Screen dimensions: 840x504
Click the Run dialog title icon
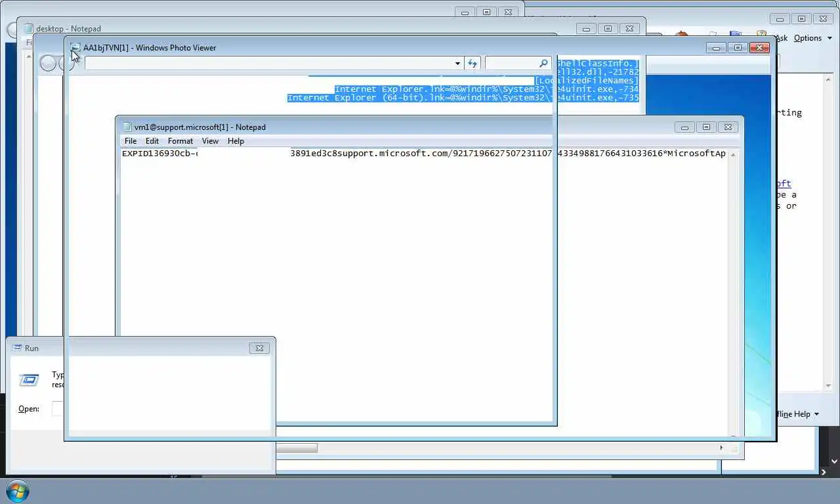pyautogui.click(x=17, y=348)
